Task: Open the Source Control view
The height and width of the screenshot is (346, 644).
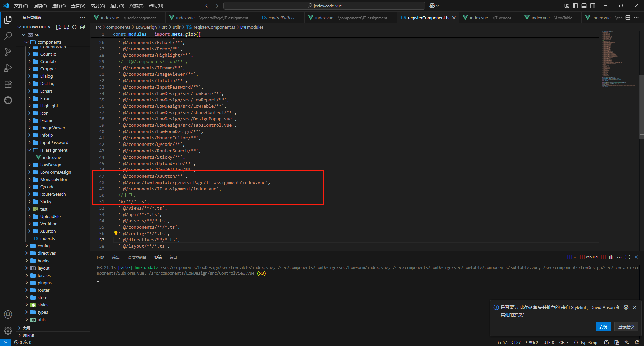Action: (x=8, y=52)
